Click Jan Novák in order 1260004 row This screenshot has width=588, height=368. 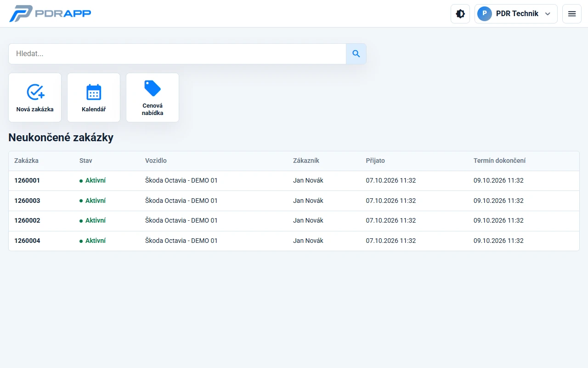point(308,241)
